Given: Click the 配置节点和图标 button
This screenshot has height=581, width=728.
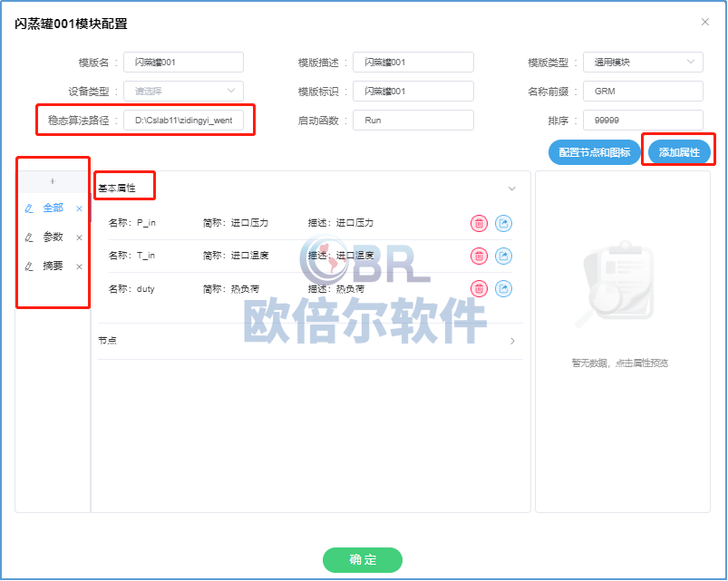Looking at the screenshot, I should click(594, 152).
